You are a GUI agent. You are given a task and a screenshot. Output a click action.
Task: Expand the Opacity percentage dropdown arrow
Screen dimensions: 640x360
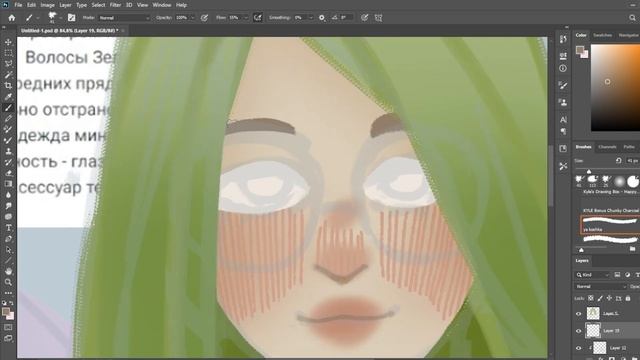click(x=193, y=18)
